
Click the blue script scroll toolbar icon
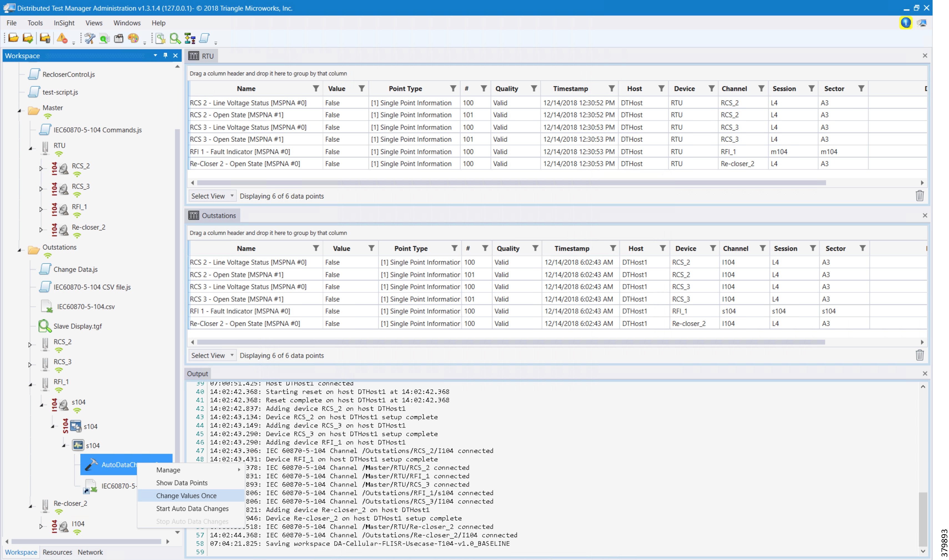205,38
